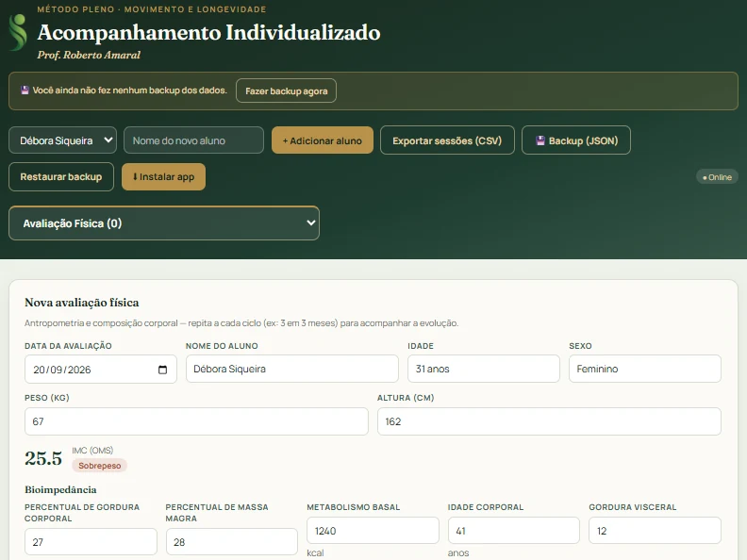Click the Nome do novo aluno field

coord(193,140)
